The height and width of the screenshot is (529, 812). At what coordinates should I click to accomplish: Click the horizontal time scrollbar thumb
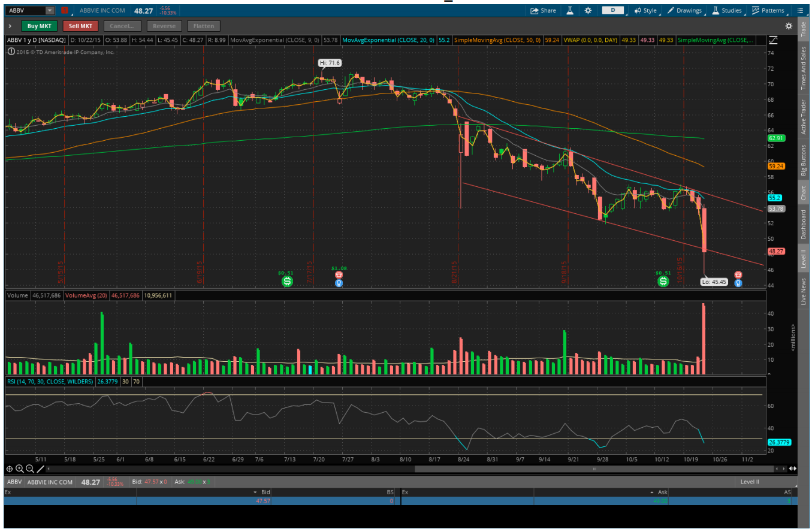[x=594, y=469]
